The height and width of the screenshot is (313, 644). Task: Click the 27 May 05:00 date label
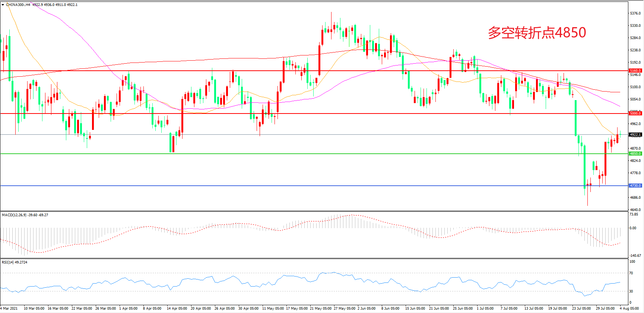tap(344, 309)
